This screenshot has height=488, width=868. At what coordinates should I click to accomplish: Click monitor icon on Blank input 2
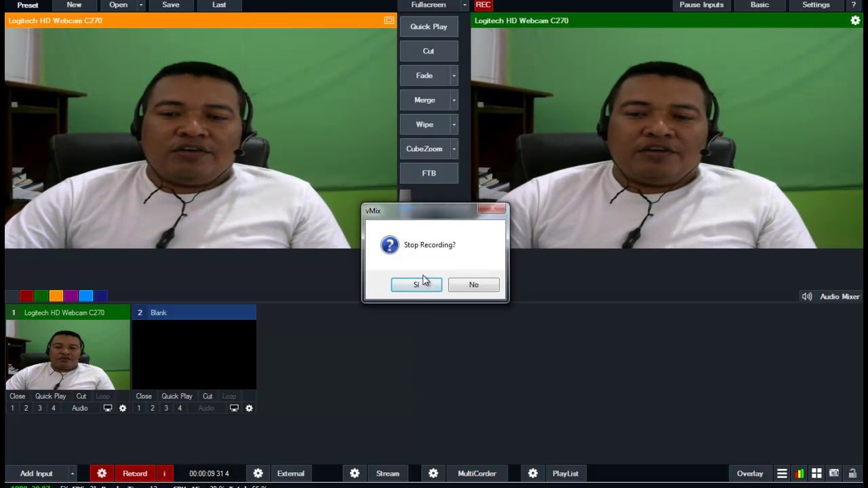click(234, 408)
